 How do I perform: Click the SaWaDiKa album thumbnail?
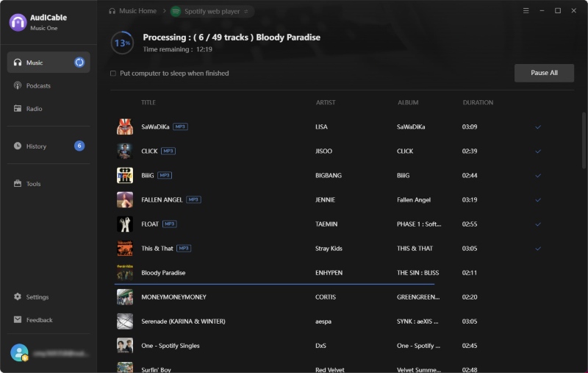(x=125, y=127)
